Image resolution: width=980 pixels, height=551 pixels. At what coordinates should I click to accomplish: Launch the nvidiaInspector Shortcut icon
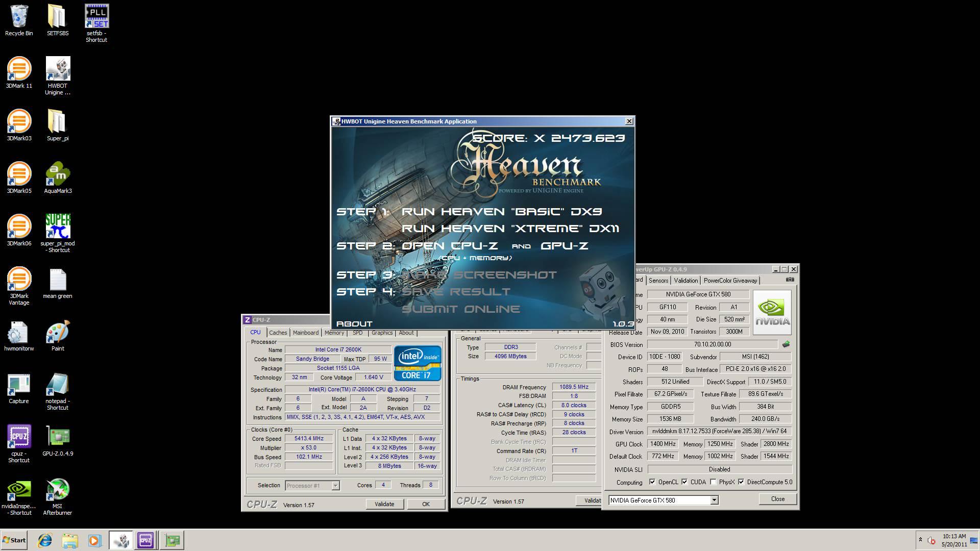pos(19,496)
